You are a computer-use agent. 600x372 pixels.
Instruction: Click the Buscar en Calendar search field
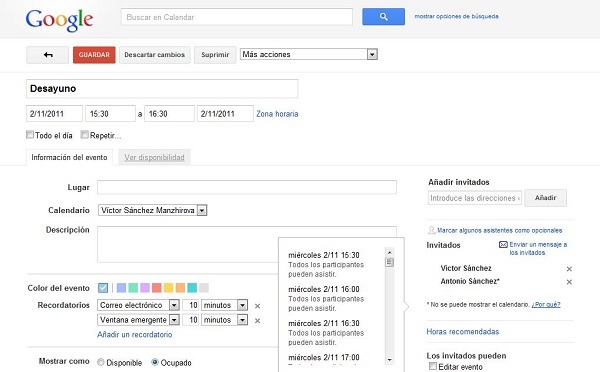click(x=237, y=17)
